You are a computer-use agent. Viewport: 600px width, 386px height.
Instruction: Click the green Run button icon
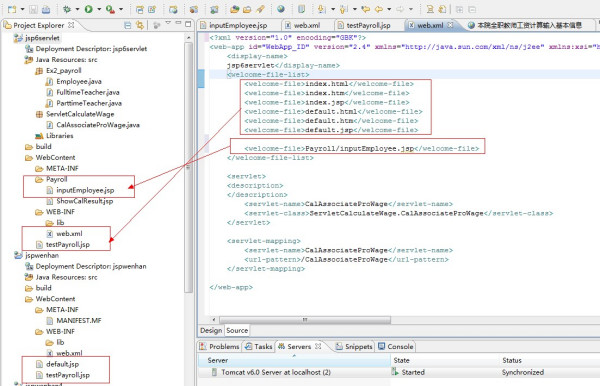(x=89, y=9)
